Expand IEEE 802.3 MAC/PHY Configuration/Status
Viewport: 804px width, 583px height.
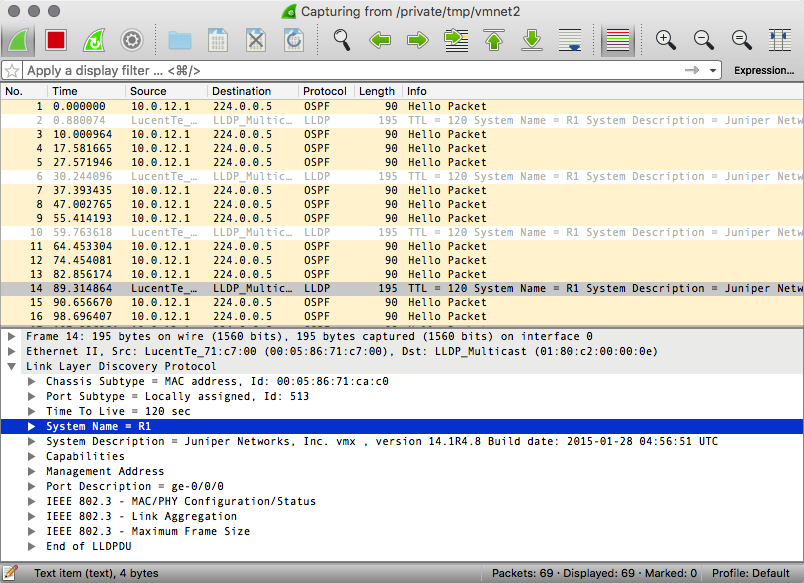pyautogui.click(x=31, y=501)
